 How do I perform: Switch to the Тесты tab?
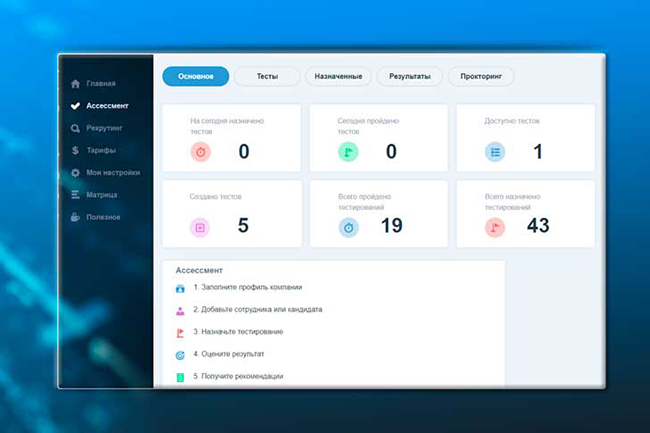click(x=267, y=76)
